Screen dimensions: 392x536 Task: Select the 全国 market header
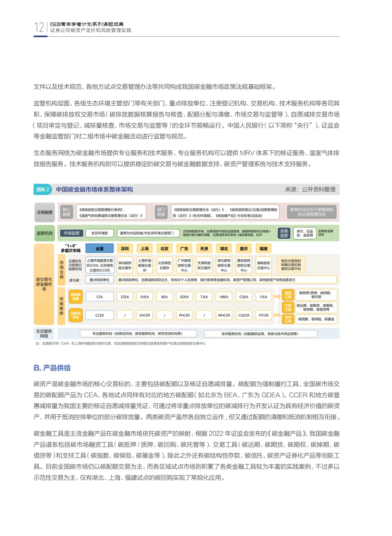point(99,249)
